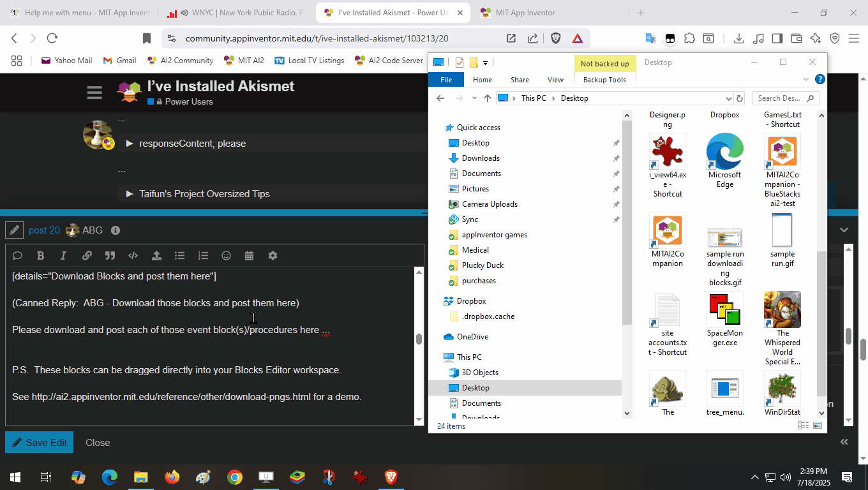Open Task View on the taskbar
Screen dimensions: 868x490
(46, 477)
